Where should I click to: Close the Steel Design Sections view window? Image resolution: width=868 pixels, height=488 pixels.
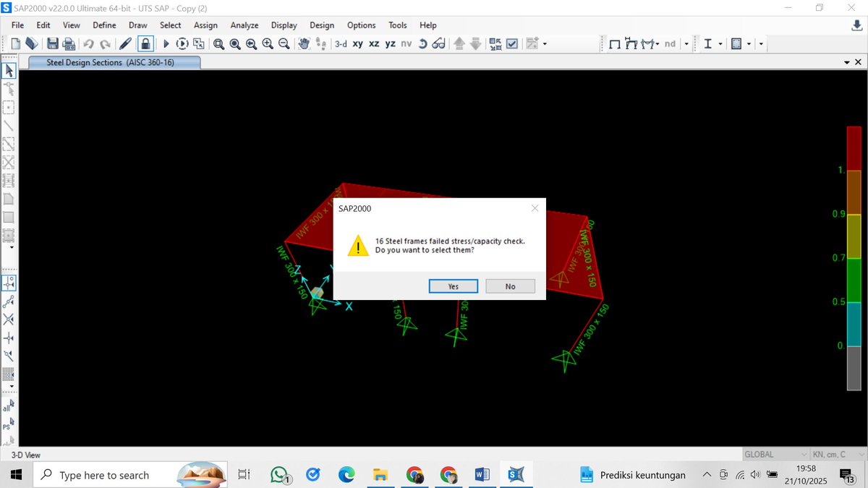pos(859,63)
